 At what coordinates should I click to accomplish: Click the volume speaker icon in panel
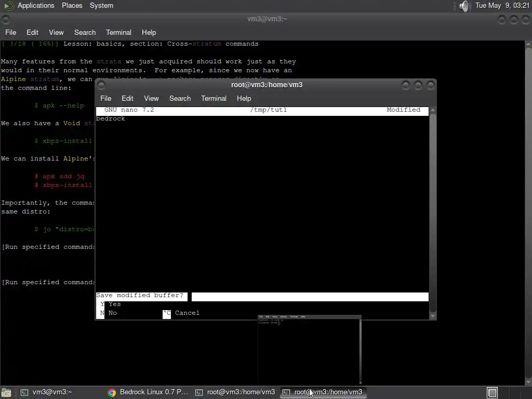464,6
